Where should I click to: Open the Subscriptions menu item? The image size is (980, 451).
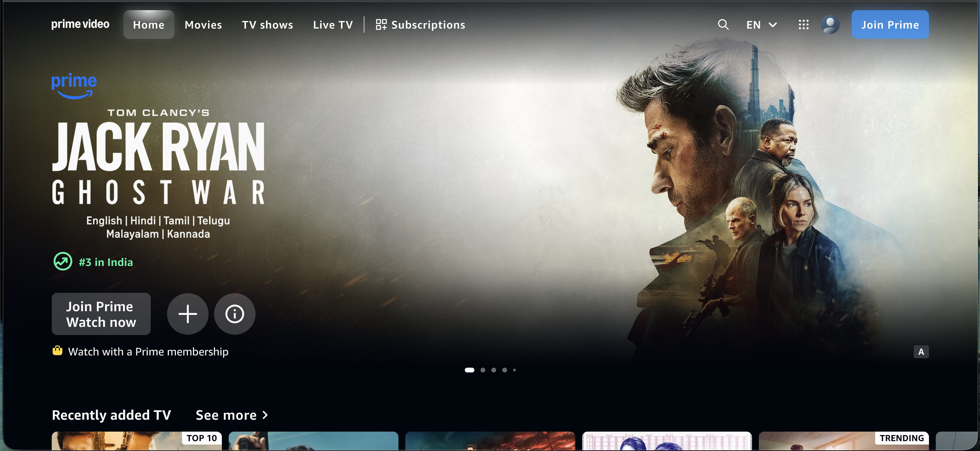point(420,25)
